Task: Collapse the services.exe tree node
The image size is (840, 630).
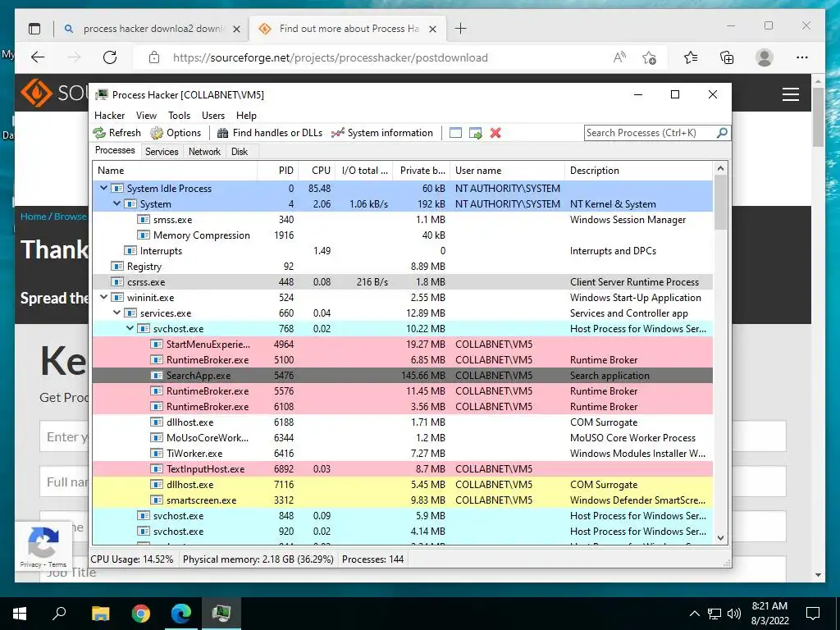Action: (116, 313)
